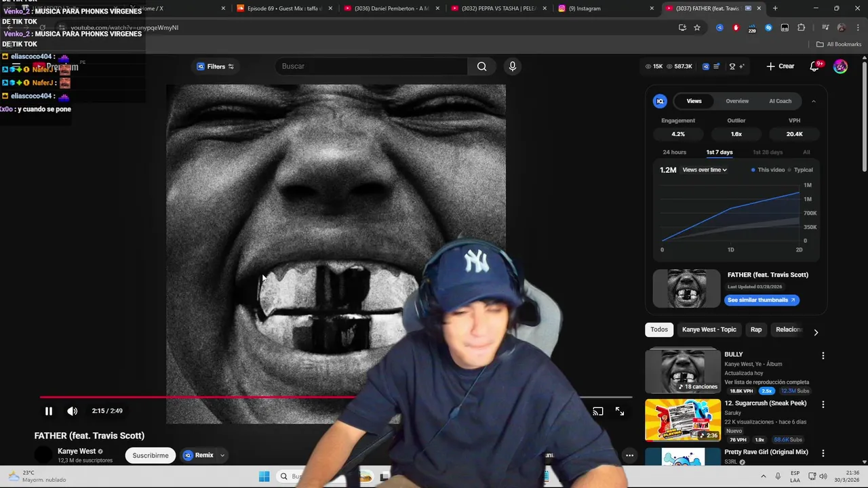This screenshot has height=488, width=868.
Task: Switch to the Views tab in the vidIQ panel
Action: pyautogui.click(x=694, y=101)
